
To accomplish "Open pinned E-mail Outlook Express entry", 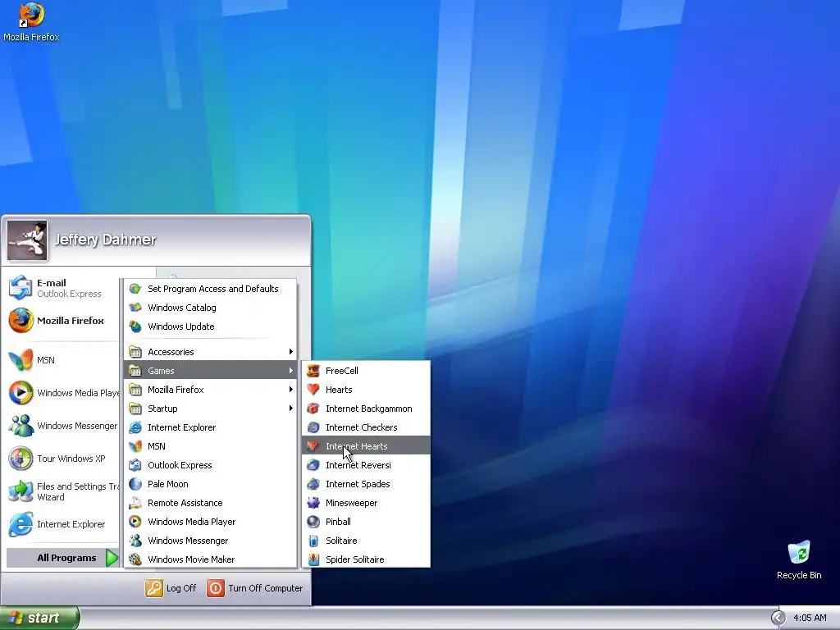I will point(62,288).
